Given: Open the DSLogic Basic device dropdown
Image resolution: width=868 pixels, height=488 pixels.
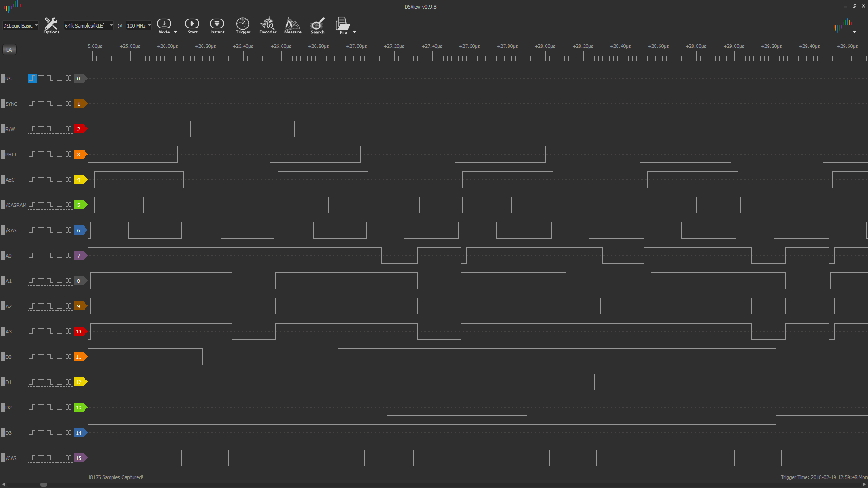Looking at the screenshot, I should [20, 26].
